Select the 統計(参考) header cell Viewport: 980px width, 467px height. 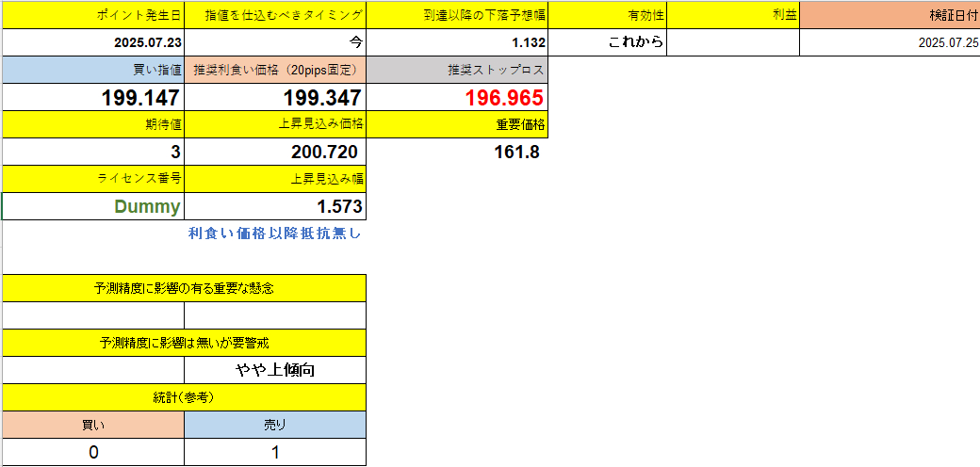click(x=185, y=397)
